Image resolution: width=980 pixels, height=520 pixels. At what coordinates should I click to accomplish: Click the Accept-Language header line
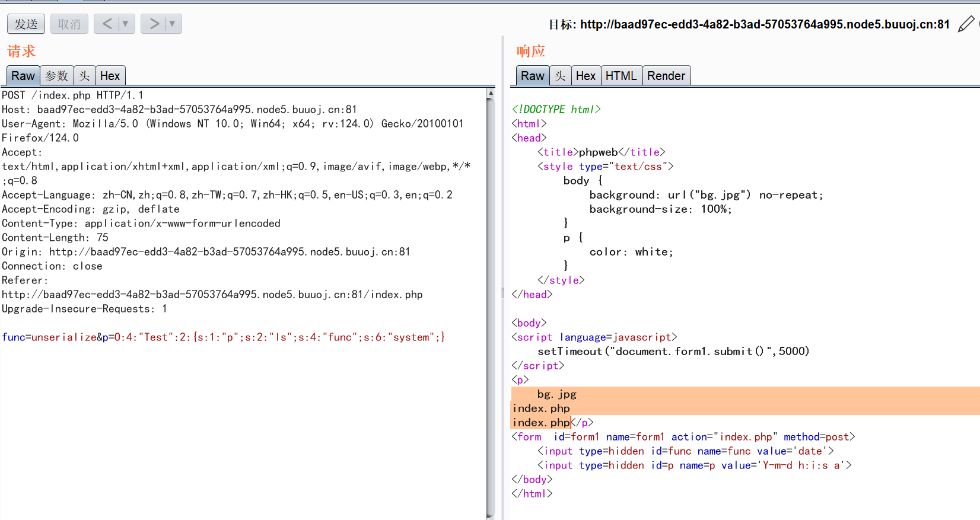[x=227, y=194]
